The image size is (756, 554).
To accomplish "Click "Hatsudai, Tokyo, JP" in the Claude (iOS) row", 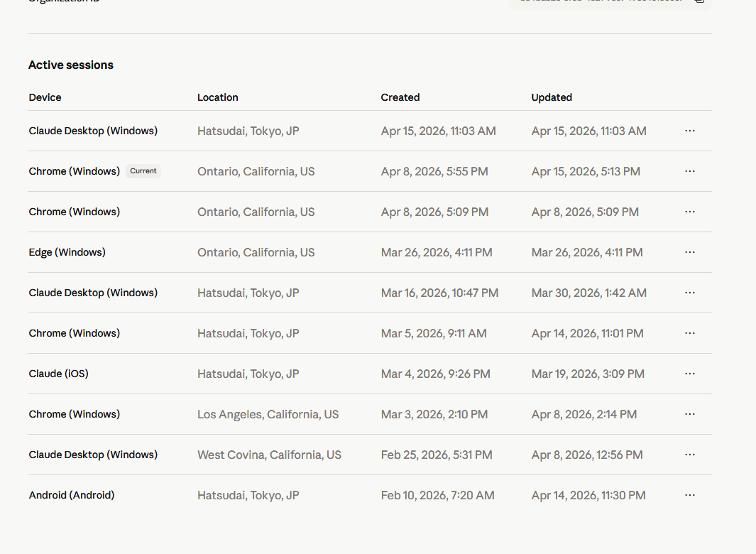I will [248, 374].
